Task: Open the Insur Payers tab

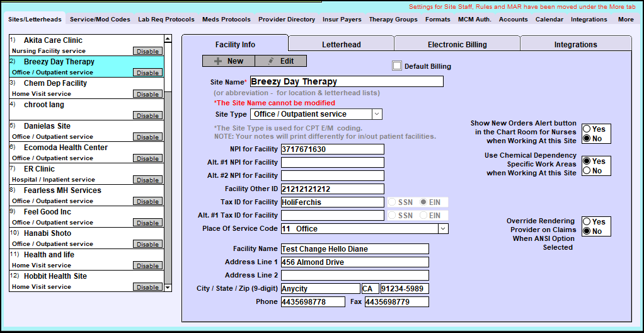Action: tap(342, 20)
